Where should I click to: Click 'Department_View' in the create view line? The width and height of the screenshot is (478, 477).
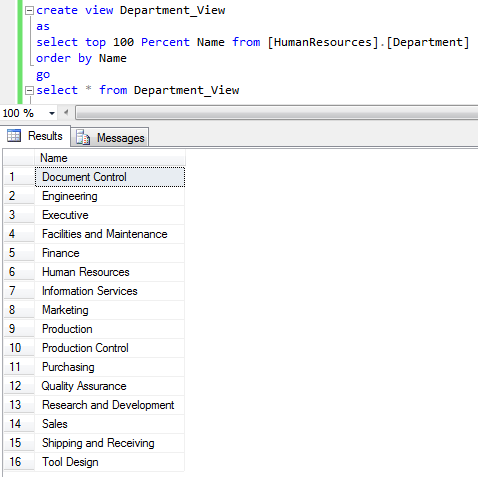(x=173, y=10)
